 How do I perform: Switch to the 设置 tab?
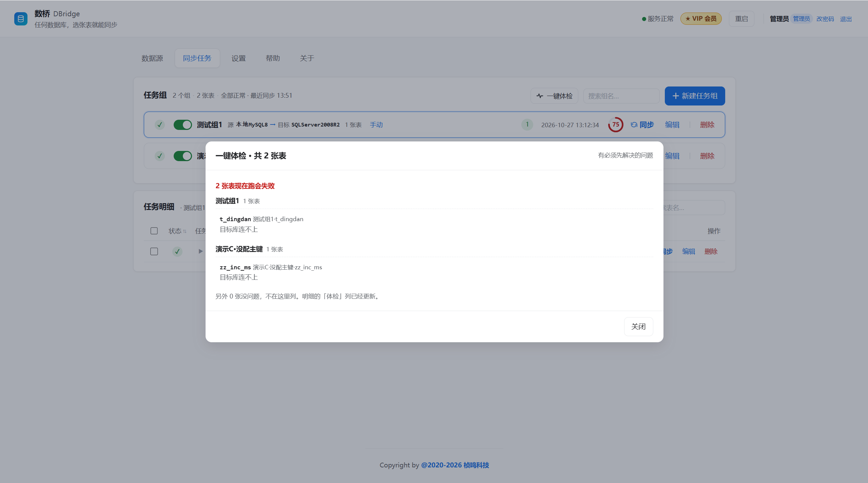pos(239,58)
